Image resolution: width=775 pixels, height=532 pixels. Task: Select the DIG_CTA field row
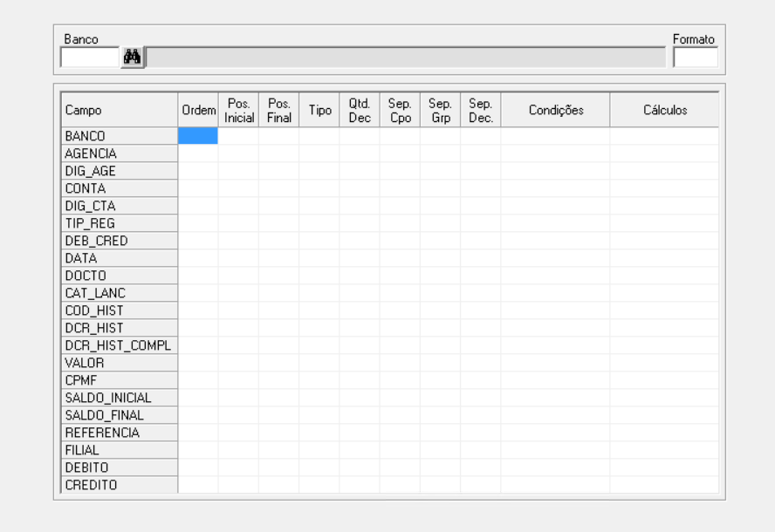coord(119,206)
